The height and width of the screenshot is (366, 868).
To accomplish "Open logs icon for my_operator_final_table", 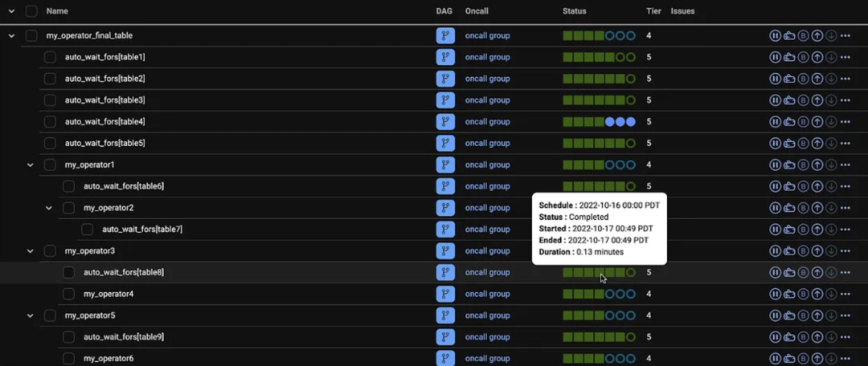I will (789, 36).
